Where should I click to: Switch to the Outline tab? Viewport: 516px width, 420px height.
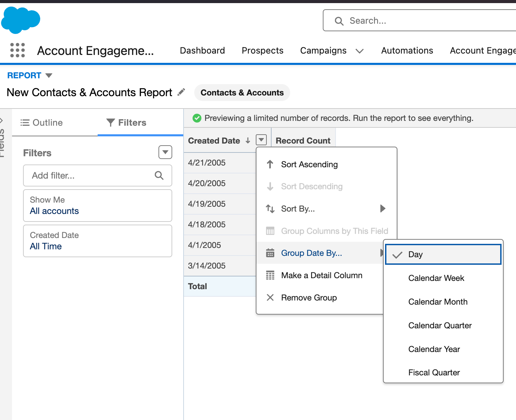55,123
